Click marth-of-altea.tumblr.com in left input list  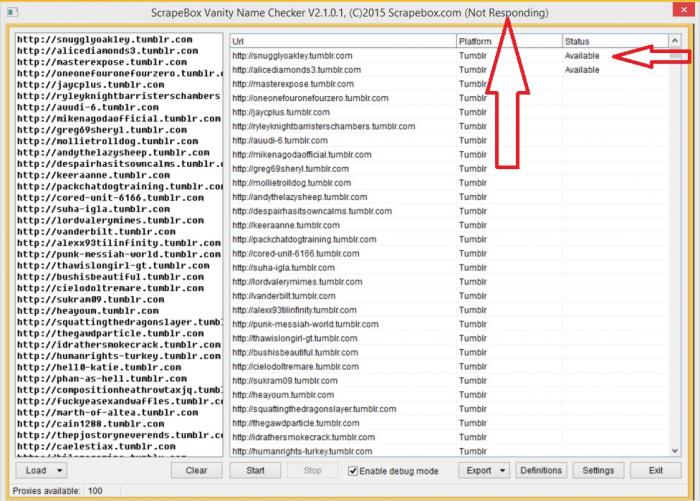(x=108, y=413)
